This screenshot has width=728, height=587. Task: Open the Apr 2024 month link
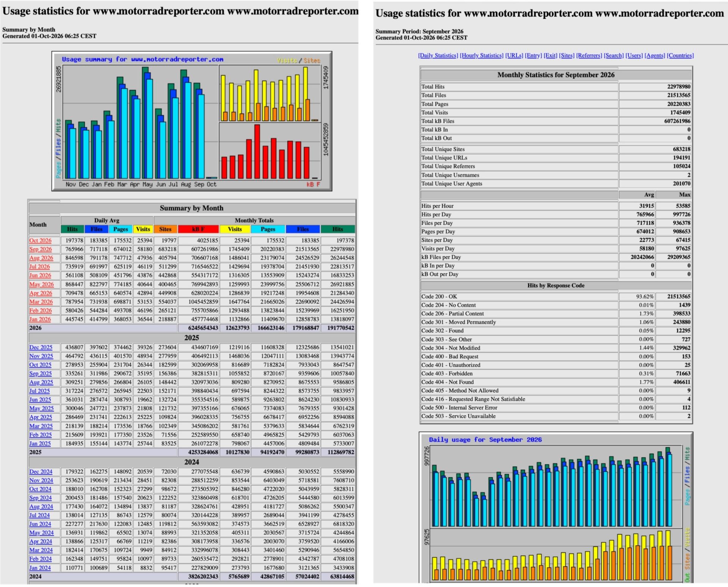coord(41,541)
